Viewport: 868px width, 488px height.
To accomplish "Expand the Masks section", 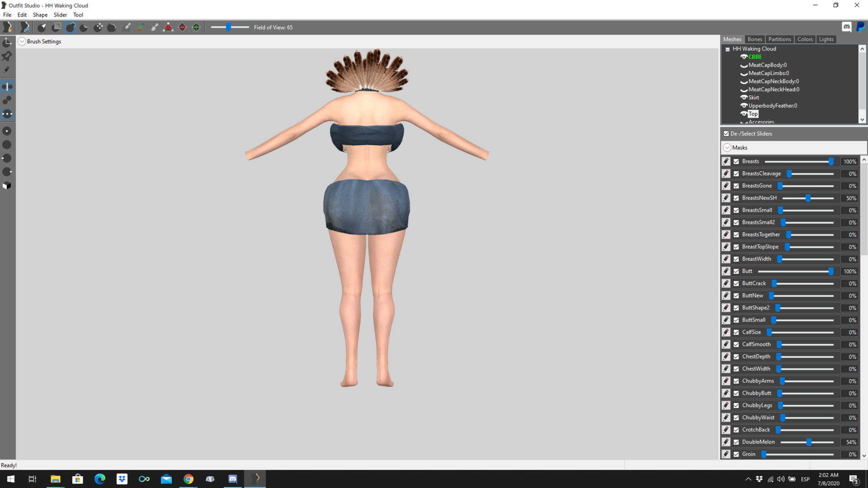I will [727, 148].
